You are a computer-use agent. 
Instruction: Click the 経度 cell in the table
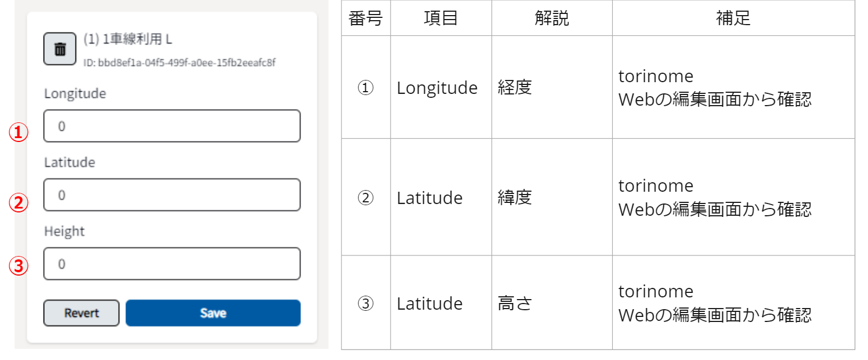[x=514, y=88]
